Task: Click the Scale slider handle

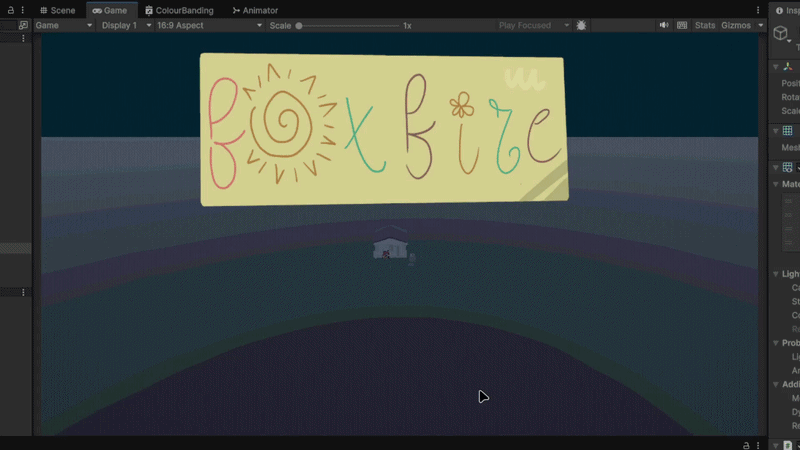Action: coord(299,26)
